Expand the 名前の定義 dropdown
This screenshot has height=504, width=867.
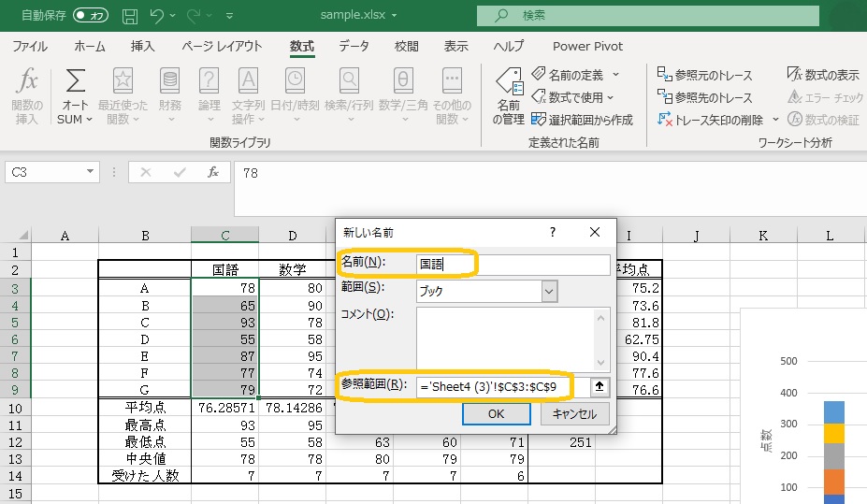tap(614, 75)
